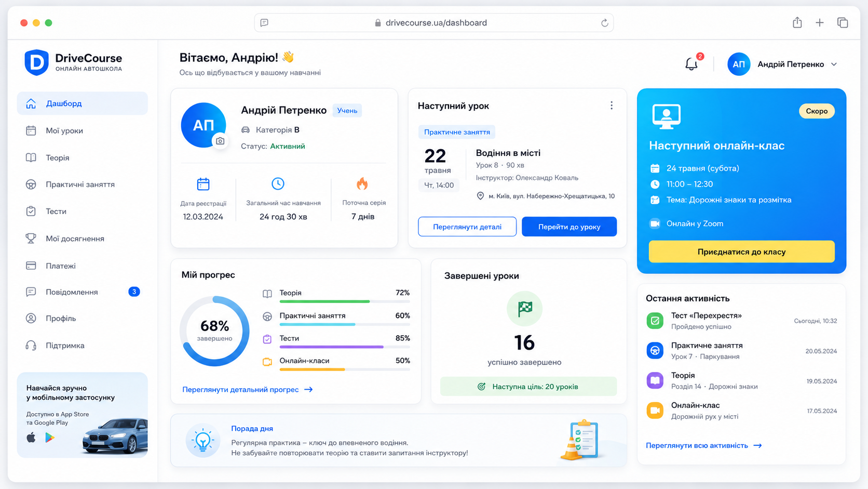Click Перейти до уроку button
The image size is (868, 489).
(x=569, y=227)
